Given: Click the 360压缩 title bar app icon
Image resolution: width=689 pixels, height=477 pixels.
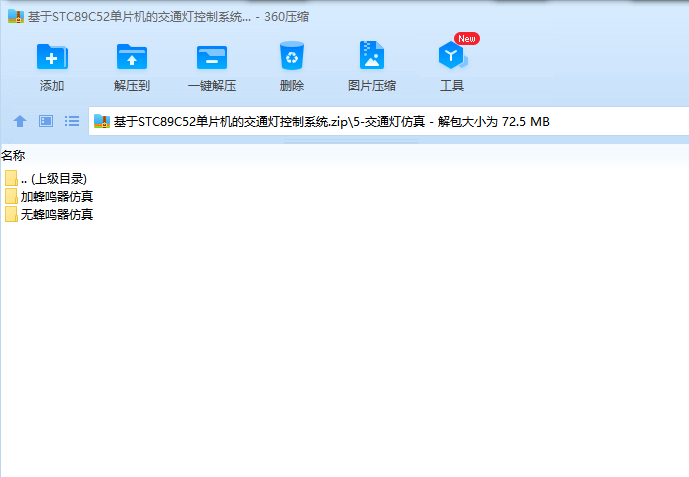Looking at the screenshot, I should [x=16, y=16].
